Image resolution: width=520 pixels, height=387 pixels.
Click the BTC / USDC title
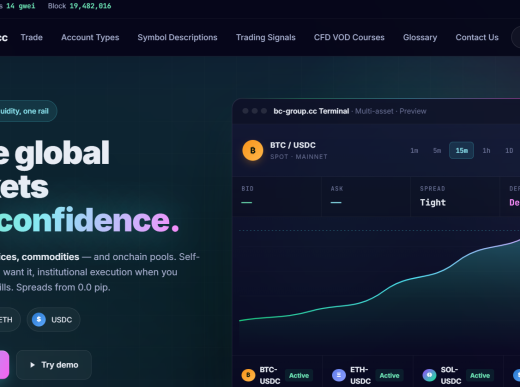pos(293,145)
